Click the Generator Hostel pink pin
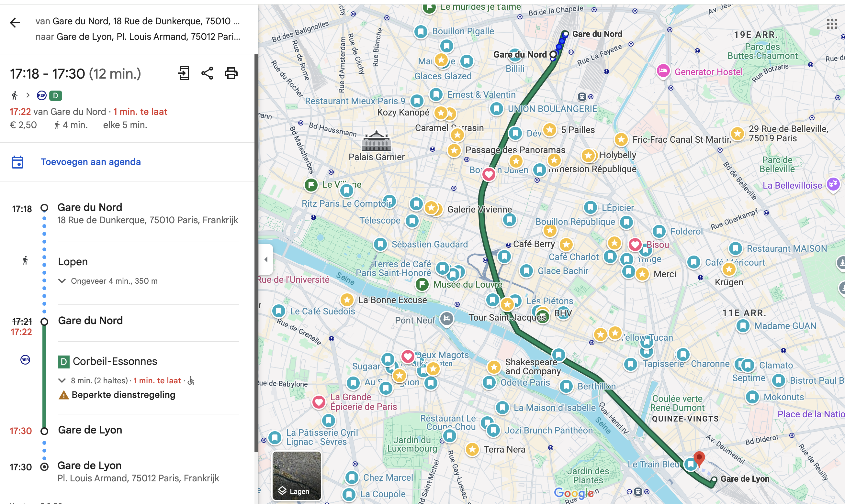This screenshot has width=845, height=504. [x=663, y=71]
